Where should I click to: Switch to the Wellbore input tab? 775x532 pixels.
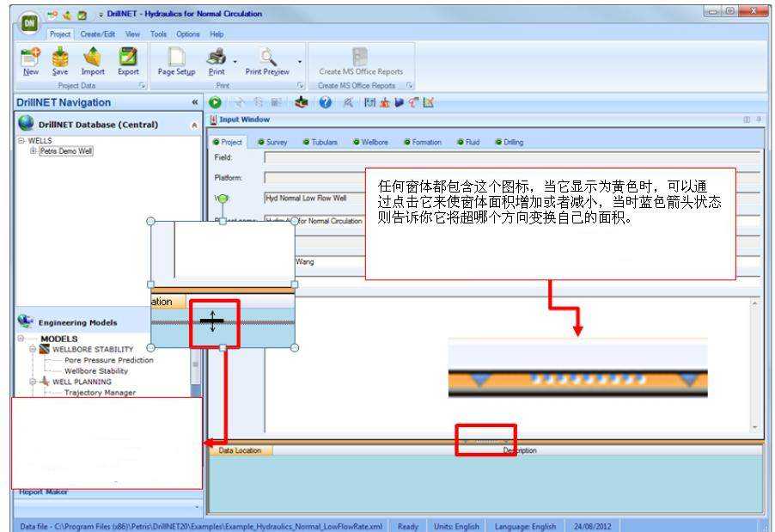click(x=370, y=142)
